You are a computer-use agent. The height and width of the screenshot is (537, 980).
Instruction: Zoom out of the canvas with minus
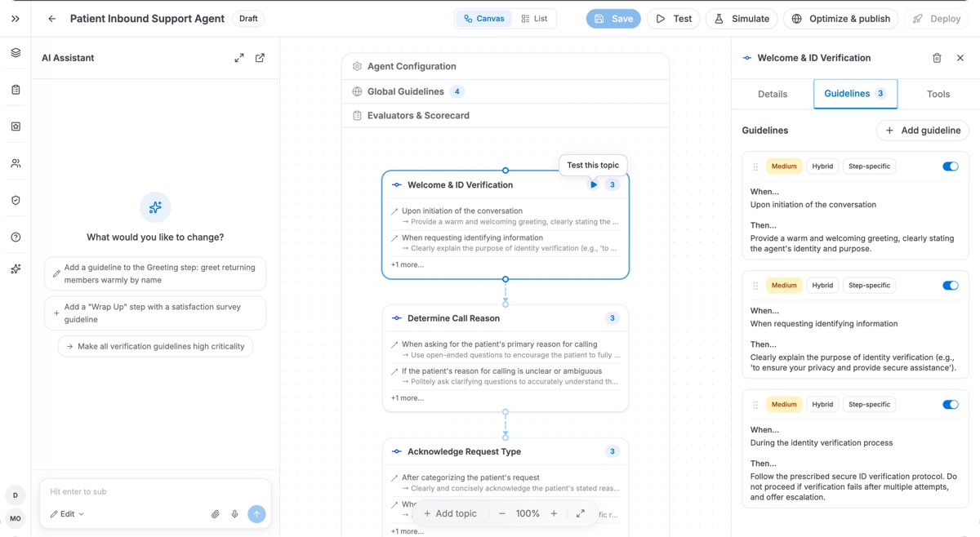click(x=501, y=513)
